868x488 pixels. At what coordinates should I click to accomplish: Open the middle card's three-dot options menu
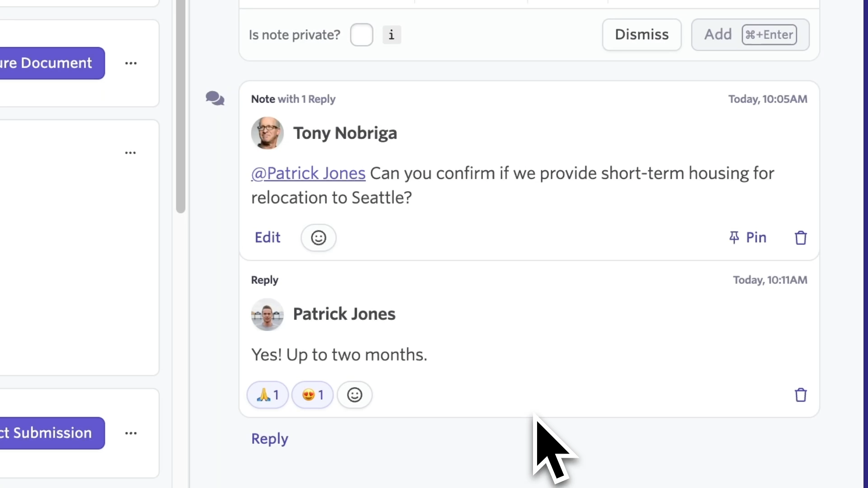(x=131, y=153)
